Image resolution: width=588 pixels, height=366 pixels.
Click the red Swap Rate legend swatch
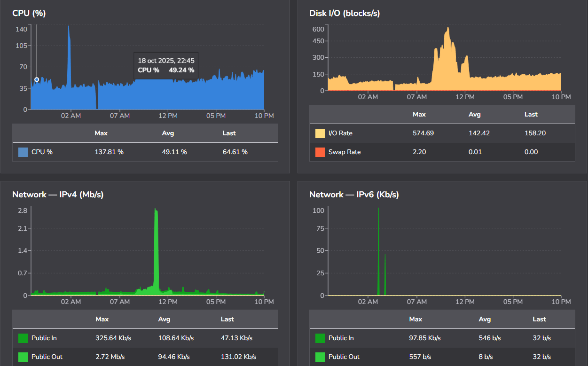320,152
